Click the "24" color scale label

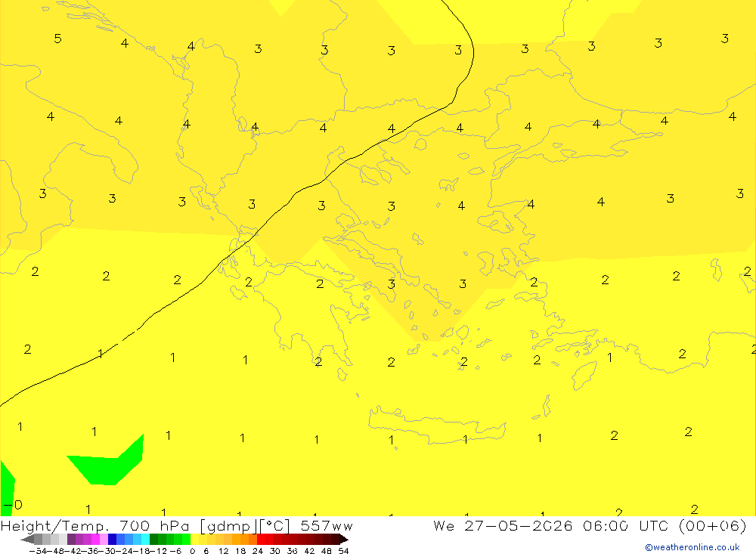(x=258, y=551)
